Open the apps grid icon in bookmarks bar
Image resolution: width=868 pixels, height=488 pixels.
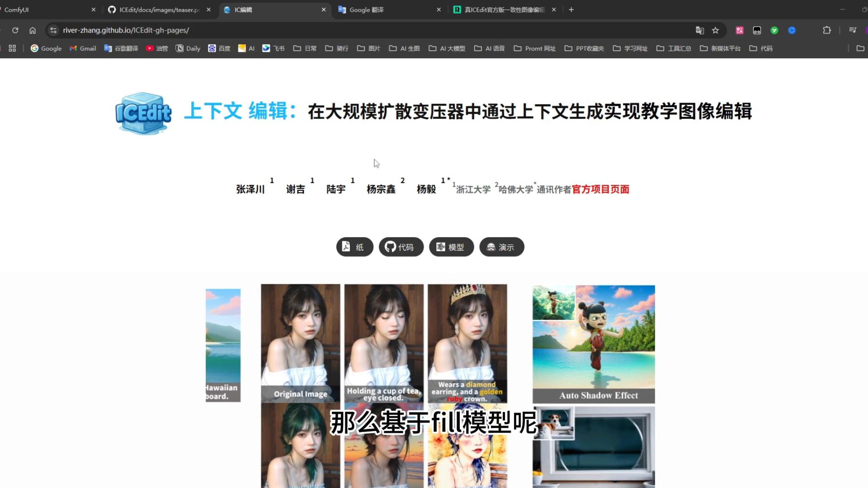[x=12, y=48]
